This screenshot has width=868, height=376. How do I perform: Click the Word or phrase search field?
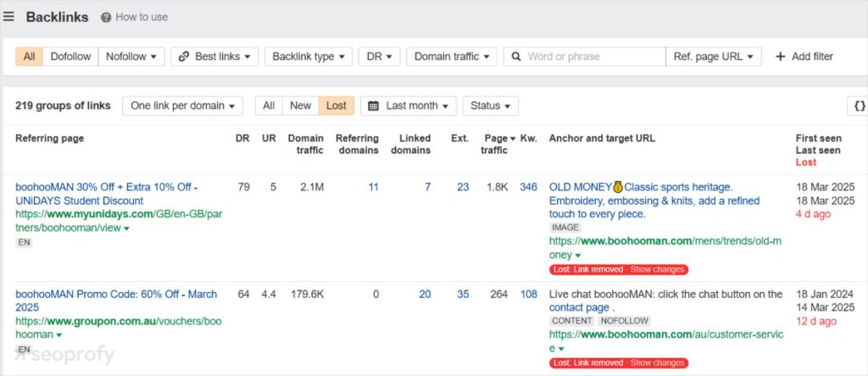[585, 57]
